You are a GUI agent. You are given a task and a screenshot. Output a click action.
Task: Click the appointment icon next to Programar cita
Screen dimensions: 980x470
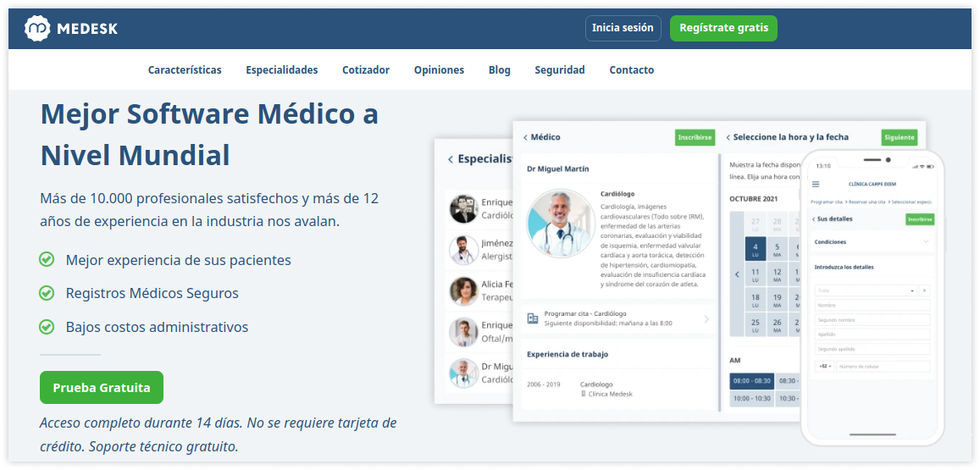pyautogui.click(x=533, y=318)
